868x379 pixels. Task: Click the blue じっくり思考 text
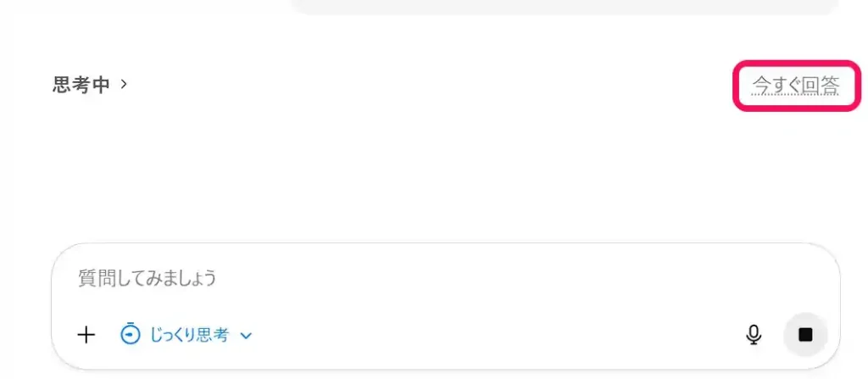[x=189, y=334]
